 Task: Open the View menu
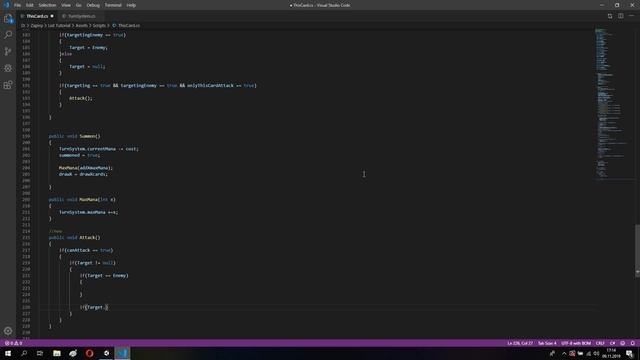(66, 5)
